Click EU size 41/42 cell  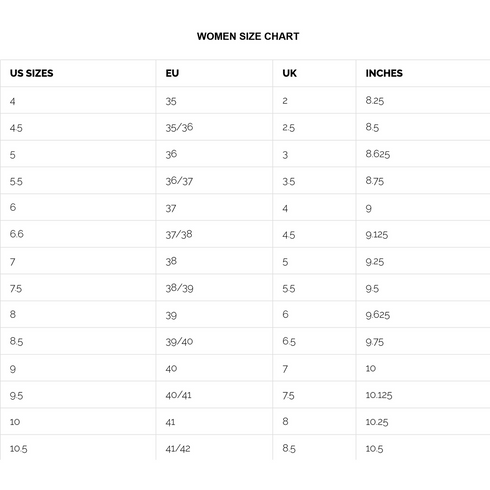214,448
